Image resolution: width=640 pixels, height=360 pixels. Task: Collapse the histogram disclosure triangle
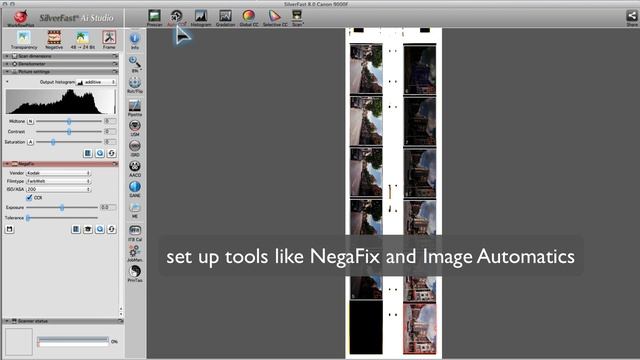pos(7,82)
